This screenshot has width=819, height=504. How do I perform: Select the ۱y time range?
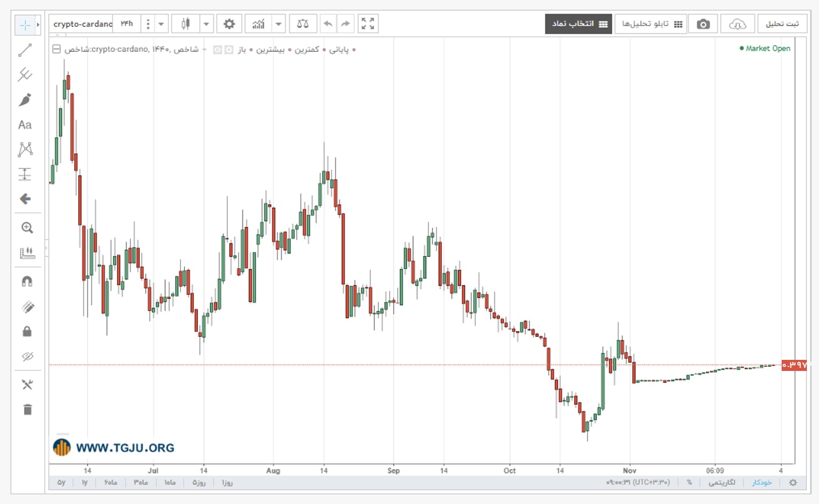coord(85,482)
